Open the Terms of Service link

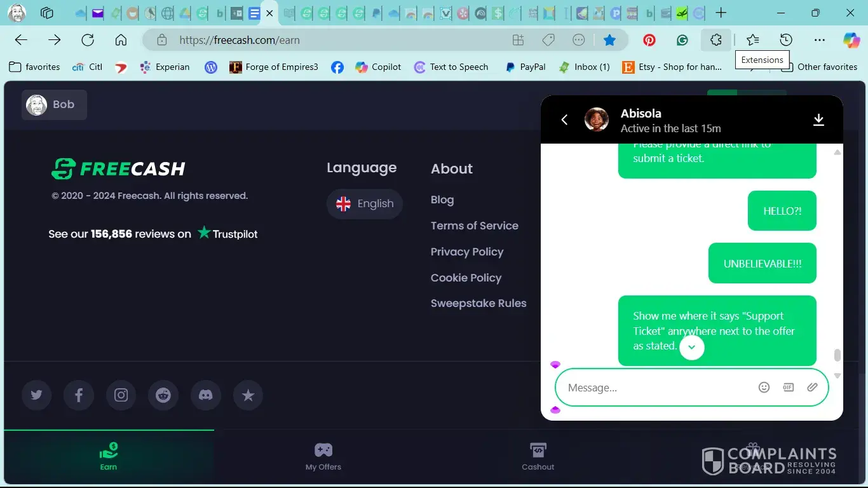(475, 226)
